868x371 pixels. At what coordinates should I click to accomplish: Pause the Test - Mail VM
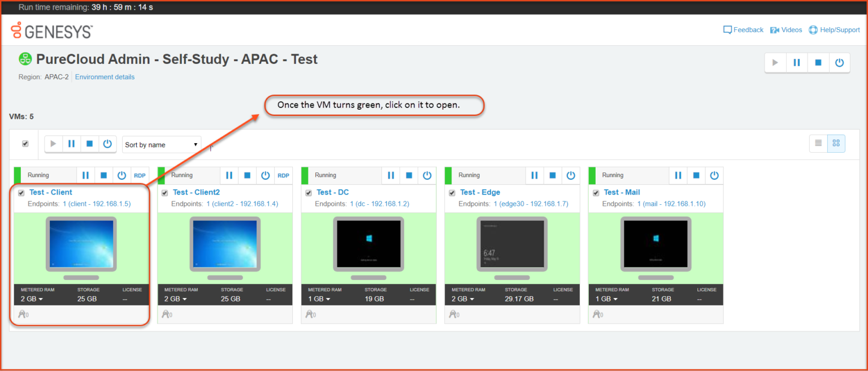[x=678, y=175]
